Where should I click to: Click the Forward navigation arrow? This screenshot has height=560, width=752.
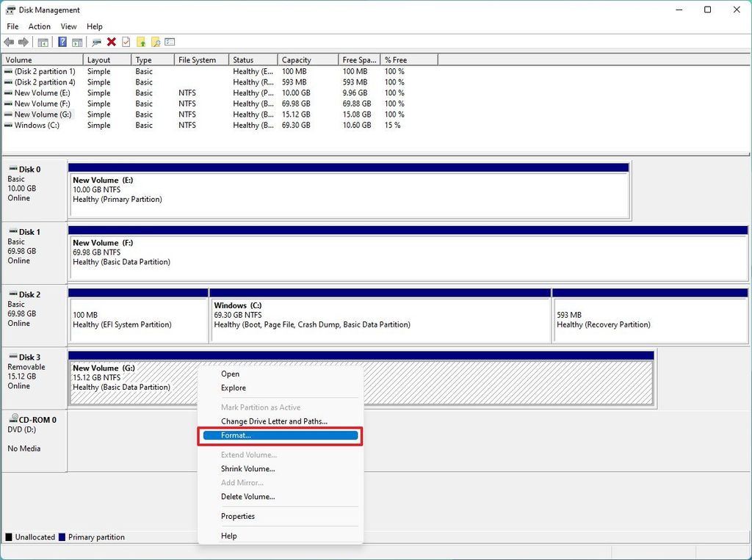[23, 42]
